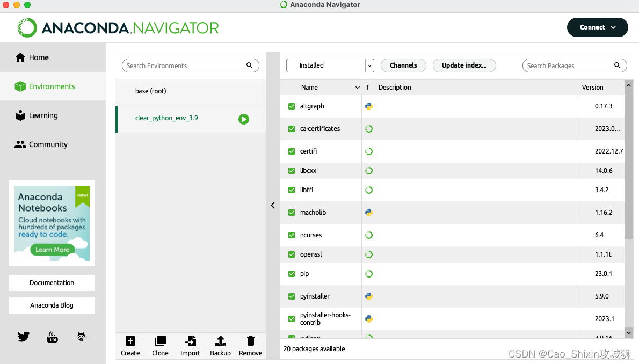Toggle the libffi package checkbox
The image size is (639, 364).
pos(292,190)
